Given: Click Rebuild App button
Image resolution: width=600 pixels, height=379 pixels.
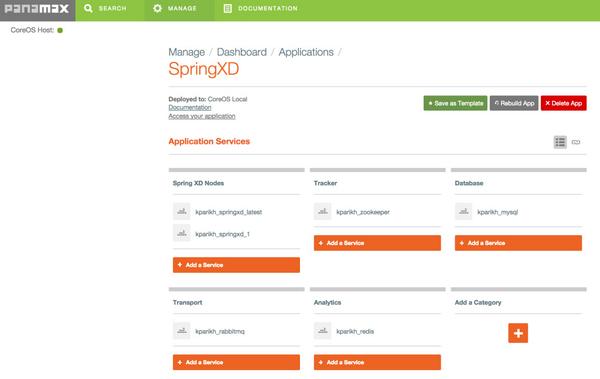Looking at the screenshot, I should click(514, 103).
